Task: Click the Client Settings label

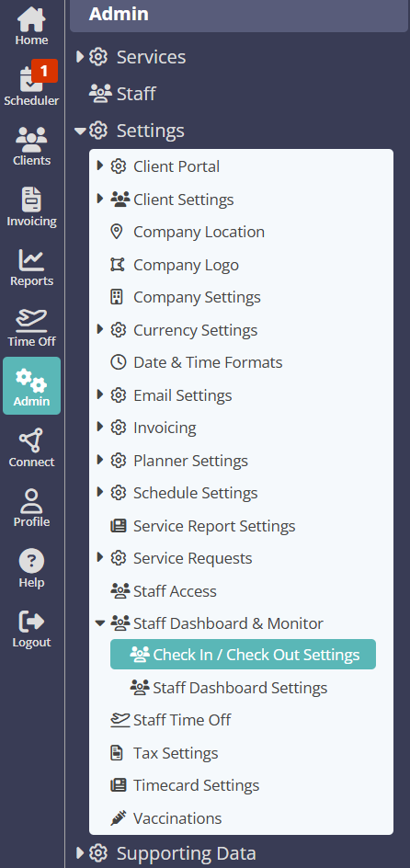Action: click(x=184, y=200)
